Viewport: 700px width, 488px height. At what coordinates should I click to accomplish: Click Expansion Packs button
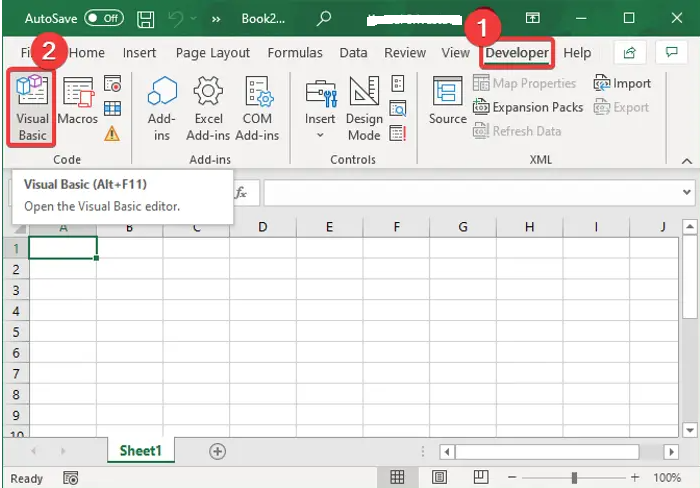(x=527, y=107)
